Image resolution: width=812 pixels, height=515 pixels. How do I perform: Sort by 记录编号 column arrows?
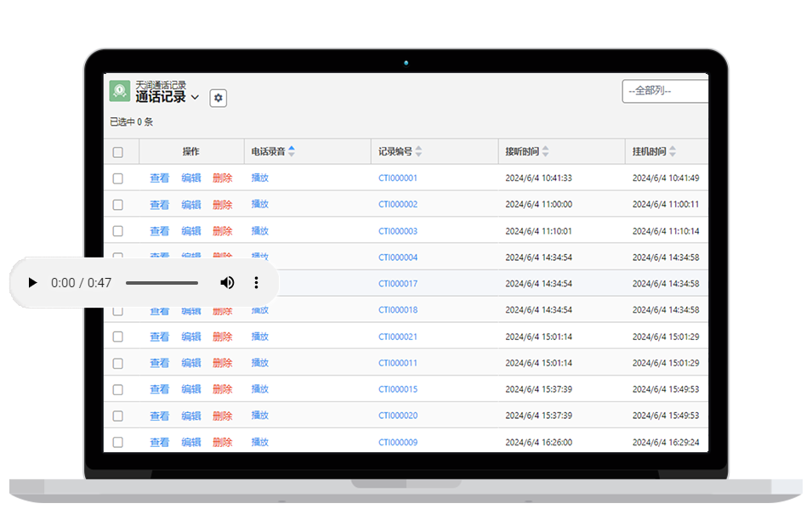pos(418,151)
